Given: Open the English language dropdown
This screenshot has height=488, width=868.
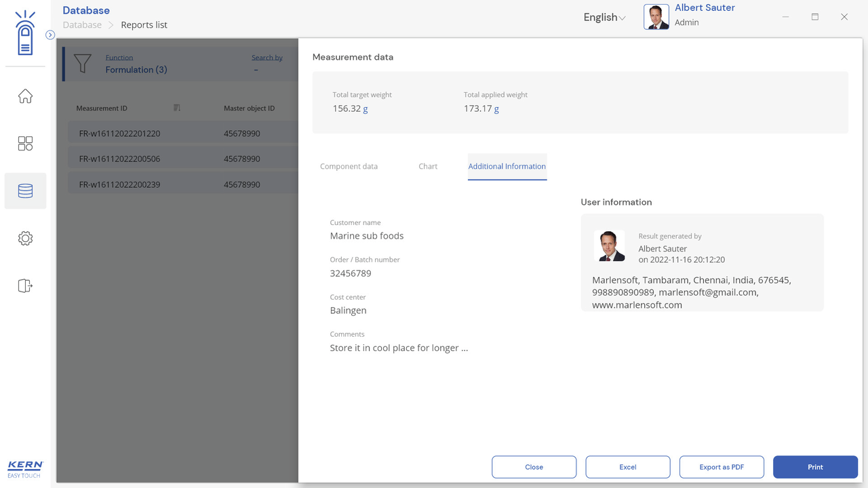Looking at the screenshot, I should 604,18.
